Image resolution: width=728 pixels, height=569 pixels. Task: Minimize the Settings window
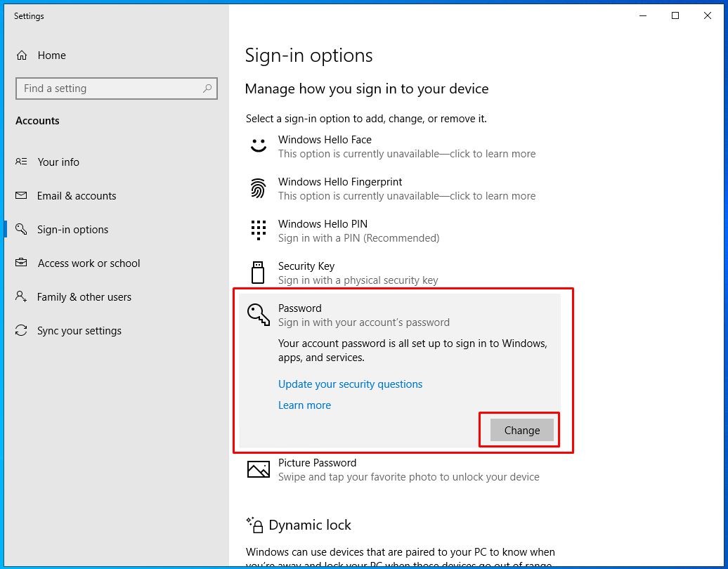click(x=643, y=15)
